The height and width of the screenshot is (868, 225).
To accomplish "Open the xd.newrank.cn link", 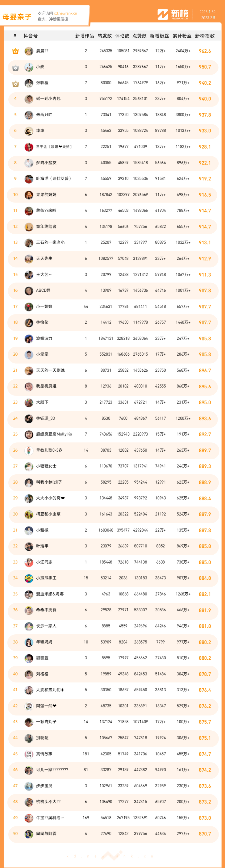I will click(x=65, y=14).
